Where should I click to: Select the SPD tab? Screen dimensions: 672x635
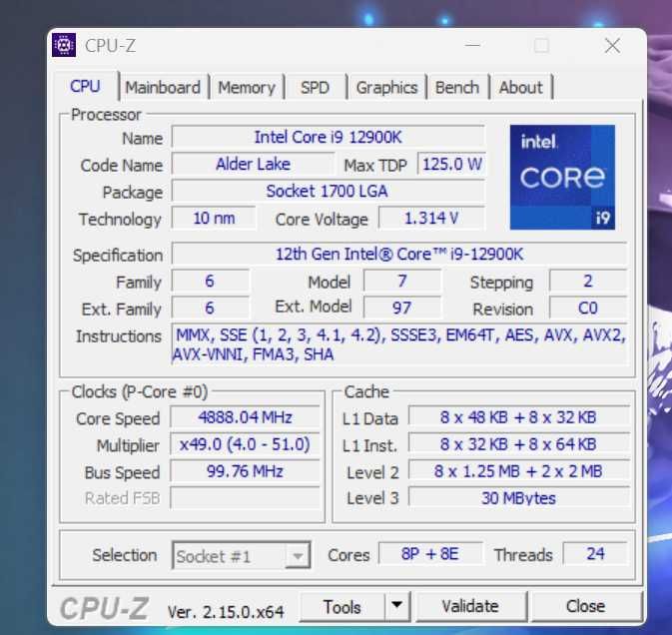pyautogui.click(x=315, y=88)
